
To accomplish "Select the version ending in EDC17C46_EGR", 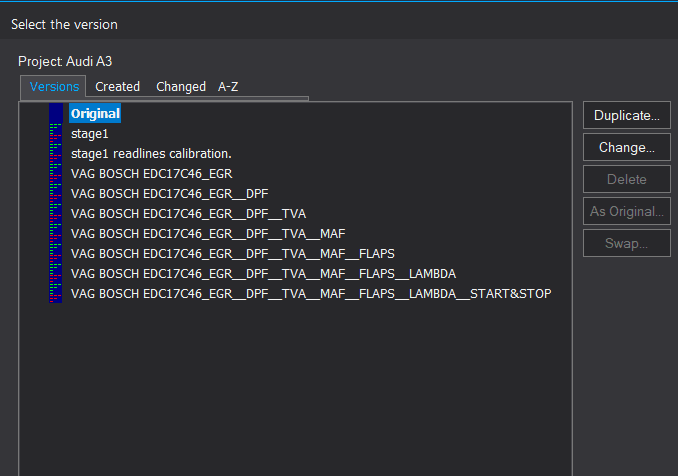I will 152,174.
